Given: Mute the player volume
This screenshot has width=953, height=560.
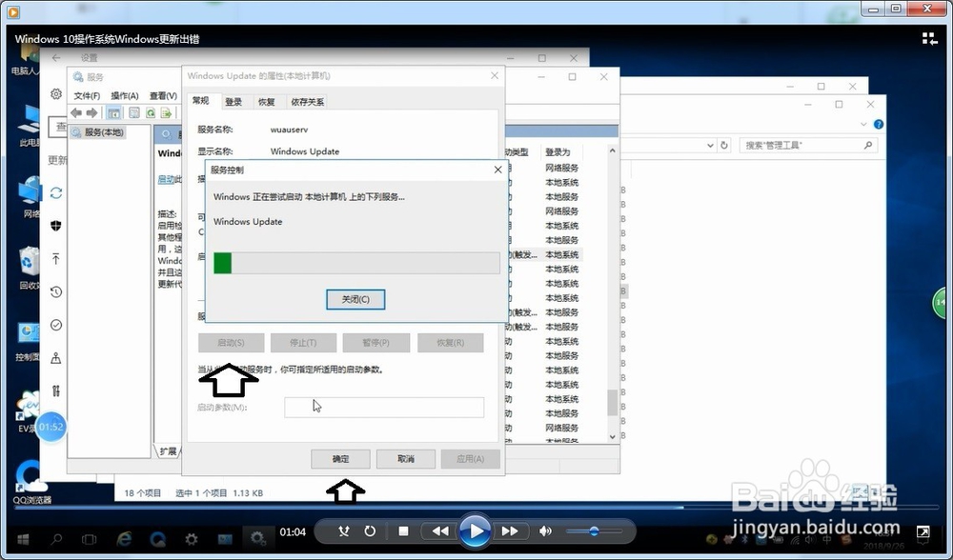Looking at the screenshot, I should click(x=545, y=531).
